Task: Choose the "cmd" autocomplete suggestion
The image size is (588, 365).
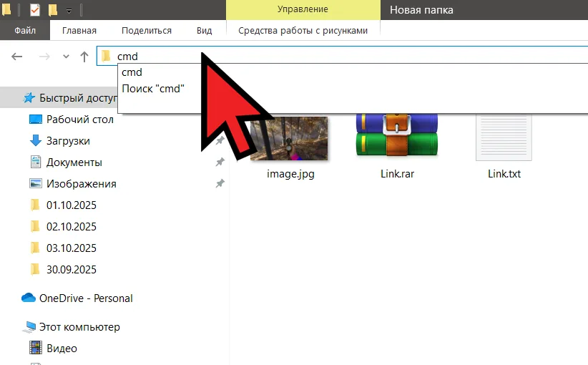Action: (x=132, y=72)
